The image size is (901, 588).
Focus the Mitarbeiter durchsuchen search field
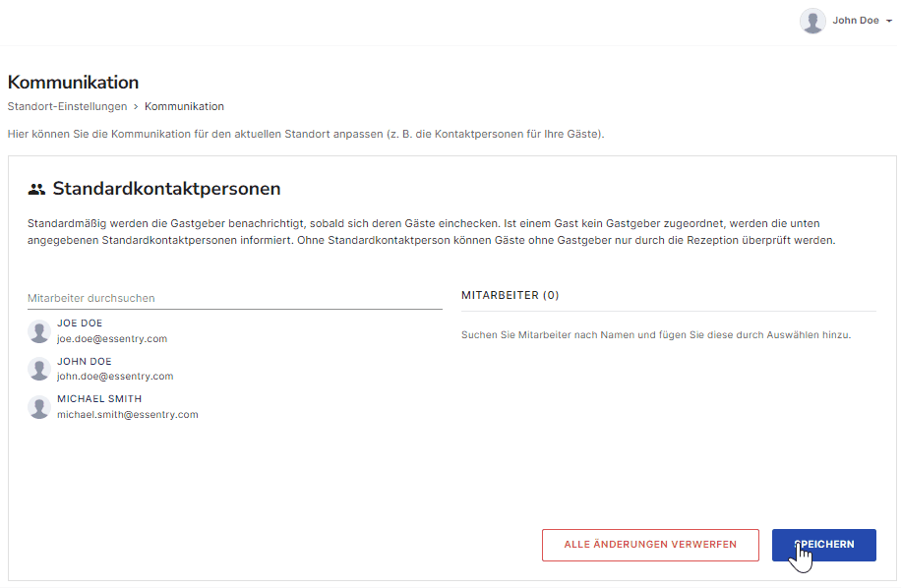[234, 298]
